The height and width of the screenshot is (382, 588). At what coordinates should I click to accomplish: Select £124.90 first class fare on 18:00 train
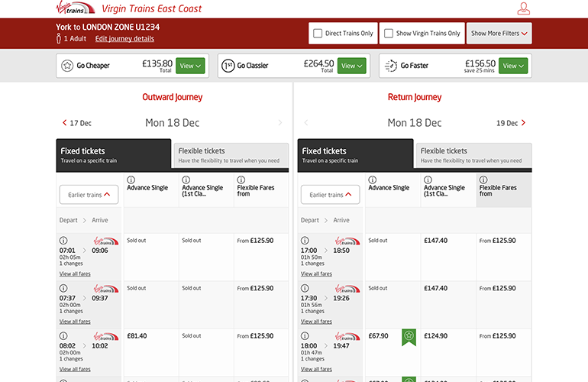pos(436,336)
